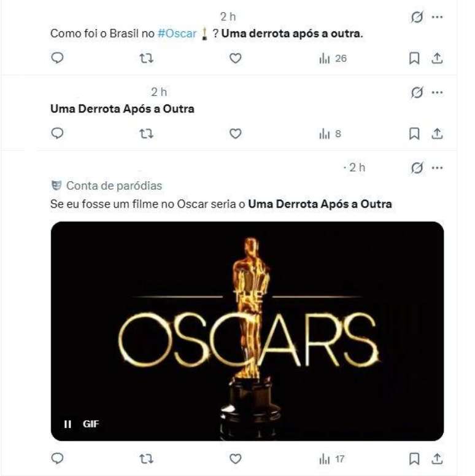This screenshot has height=476, width=475.
Task: Click the Grok icon on first tweet
Action: pos(417,17)
